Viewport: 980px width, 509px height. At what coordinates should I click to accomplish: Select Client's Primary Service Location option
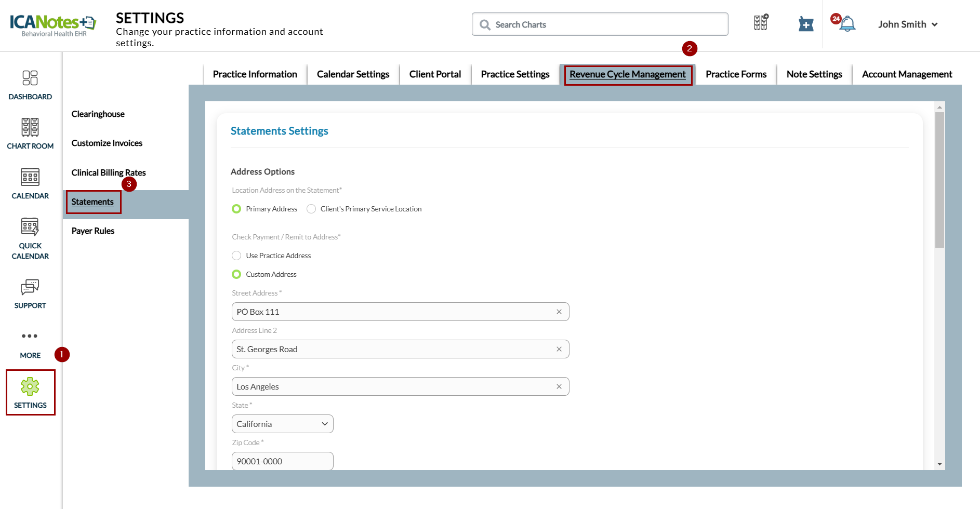tap(311, 209)
